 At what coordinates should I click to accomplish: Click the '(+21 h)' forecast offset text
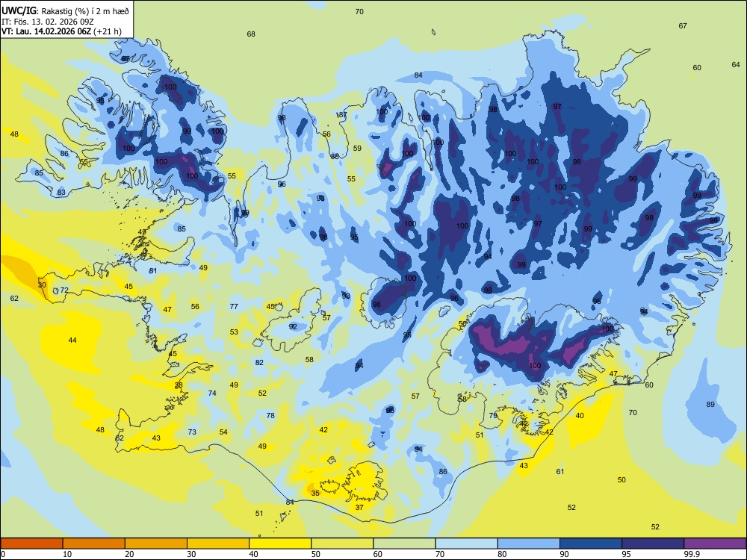pyautogui.click(x=108, y=31)
